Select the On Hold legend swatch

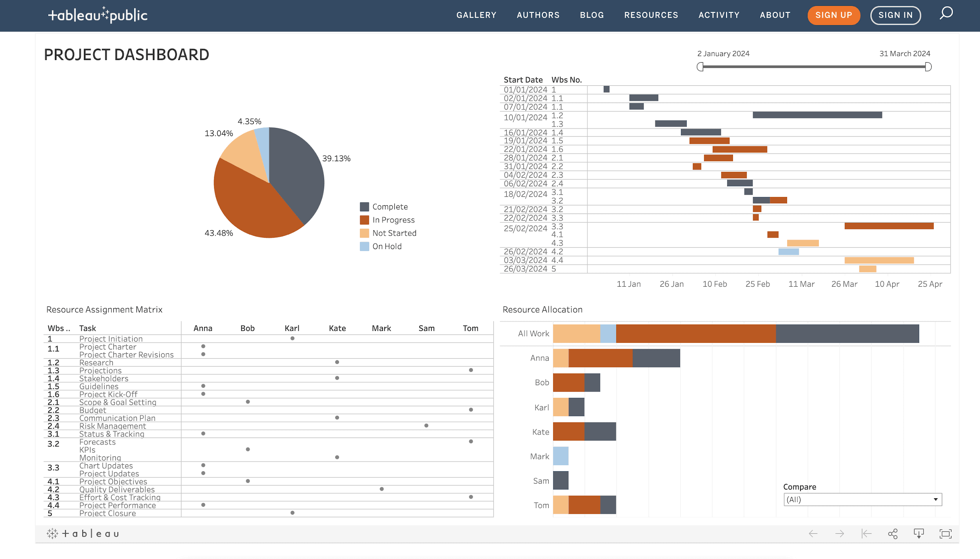click(364, 246)
